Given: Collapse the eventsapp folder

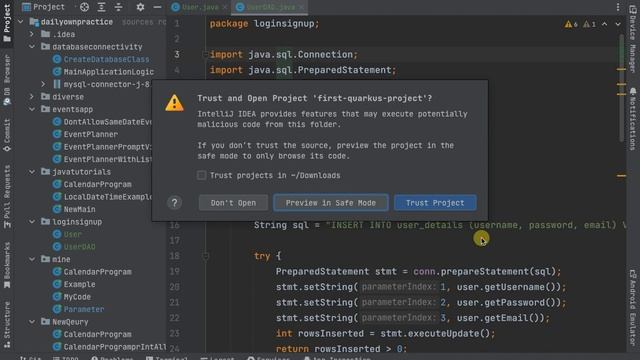Looking at the screenshot, I should pos(32,109).
